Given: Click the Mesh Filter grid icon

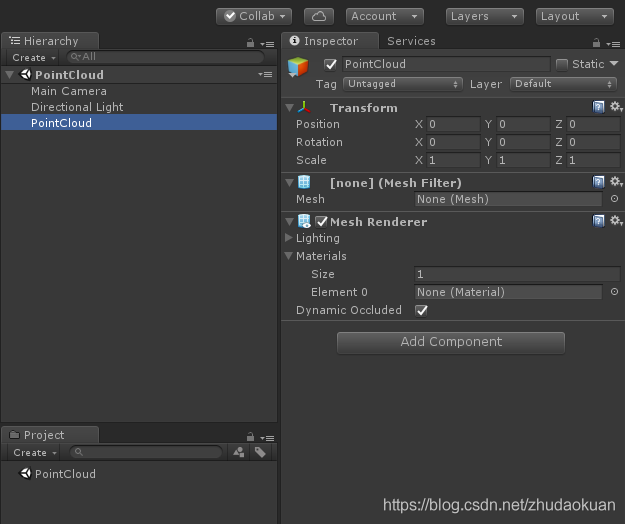Looking at the screenshot, I should click(304, 182).
